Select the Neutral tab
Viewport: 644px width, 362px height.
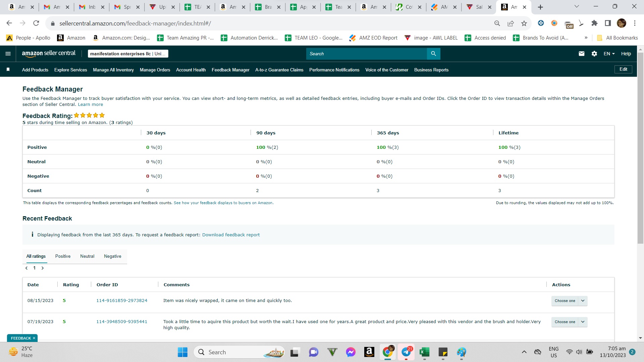pos(87,256)
